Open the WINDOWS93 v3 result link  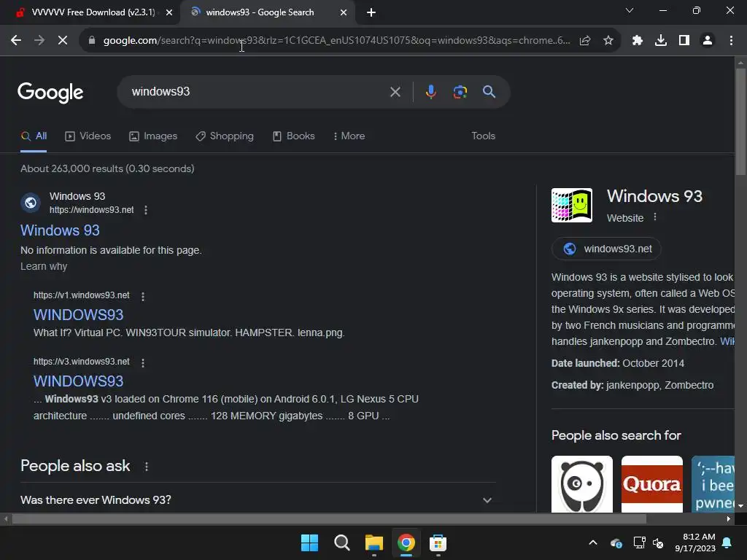pyautogui.click(x=78, y=381)
